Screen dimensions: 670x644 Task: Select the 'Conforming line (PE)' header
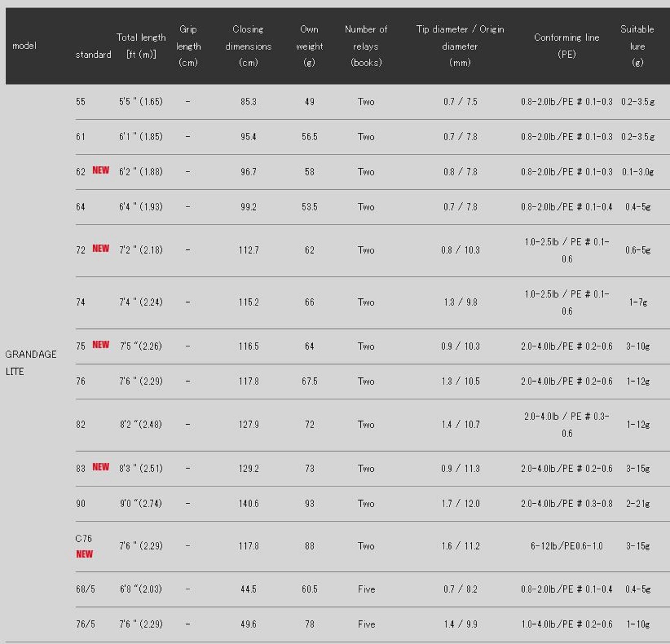coord(566,46)
